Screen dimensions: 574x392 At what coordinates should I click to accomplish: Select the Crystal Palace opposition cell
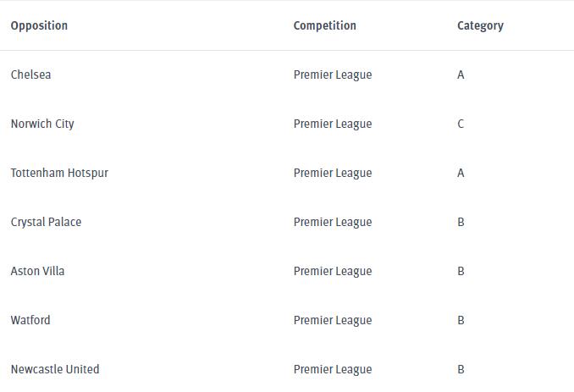tap(46, 222)
